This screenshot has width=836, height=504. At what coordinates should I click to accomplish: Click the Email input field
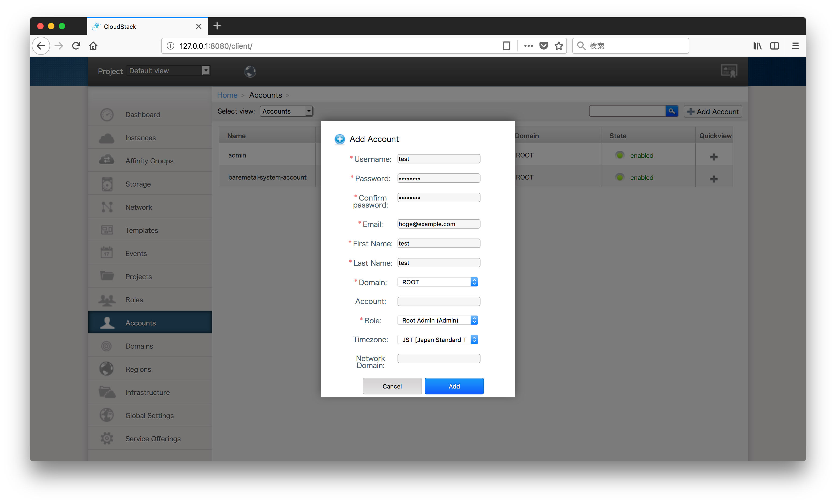click(x=439, y=224)
